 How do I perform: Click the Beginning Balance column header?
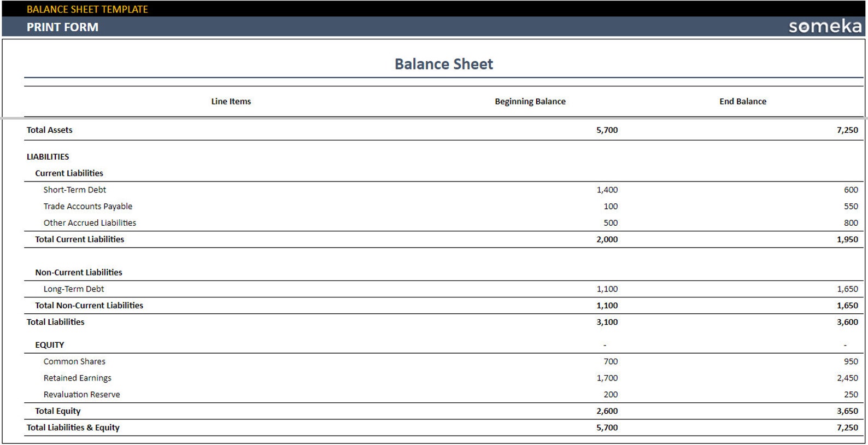coord(530,101)
